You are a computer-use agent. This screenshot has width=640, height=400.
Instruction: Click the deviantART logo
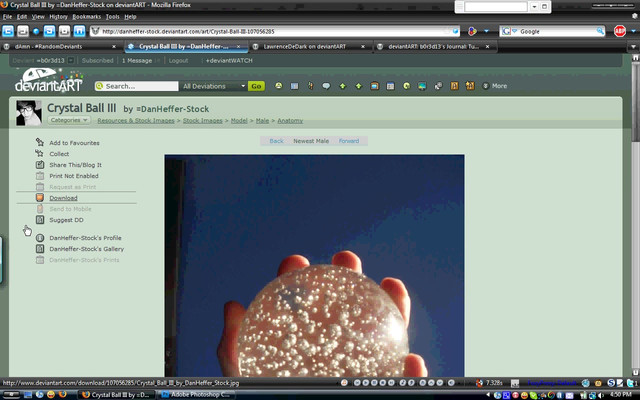tap(49, 80)
